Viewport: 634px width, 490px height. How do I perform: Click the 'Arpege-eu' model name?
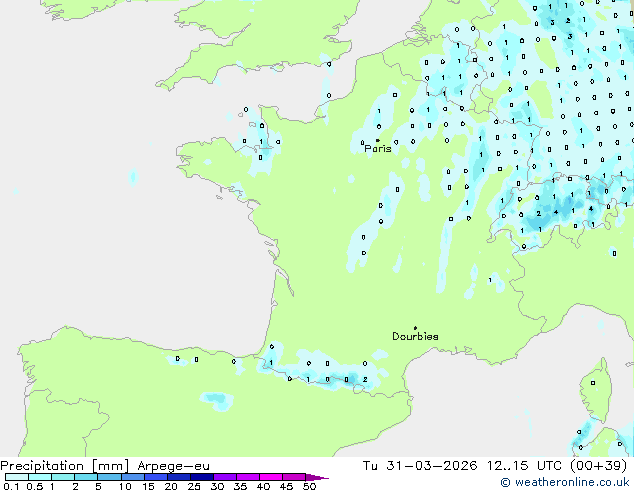click(x=173, y=466)
